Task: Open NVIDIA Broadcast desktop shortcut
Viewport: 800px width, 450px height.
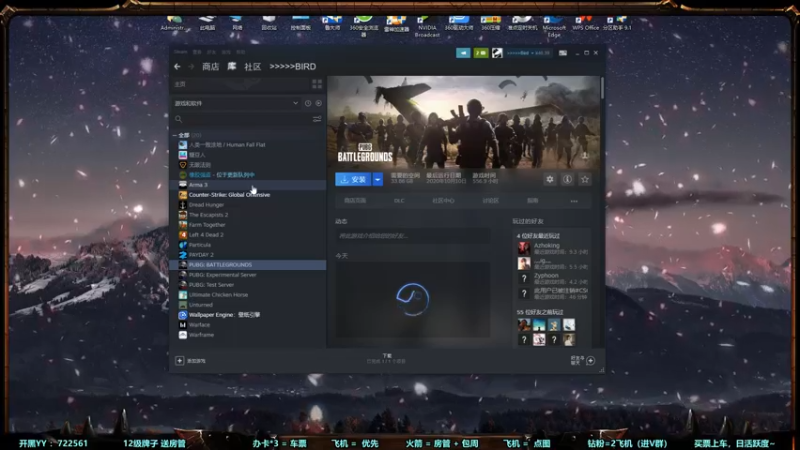Action: (427, 27)
